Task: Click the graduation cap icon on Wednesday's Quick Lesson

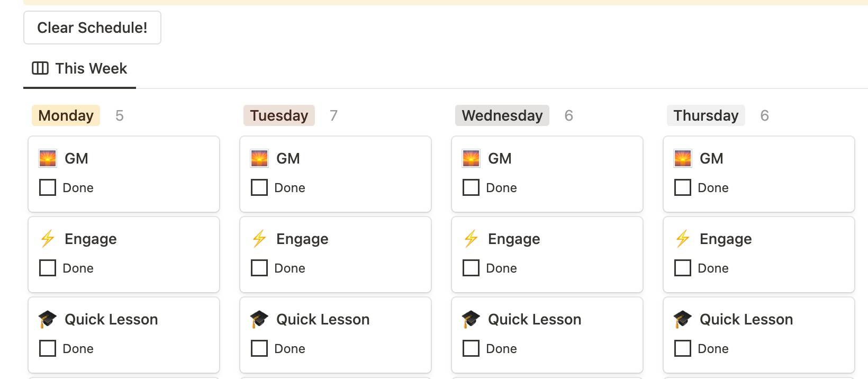Action: pos(471,319)
